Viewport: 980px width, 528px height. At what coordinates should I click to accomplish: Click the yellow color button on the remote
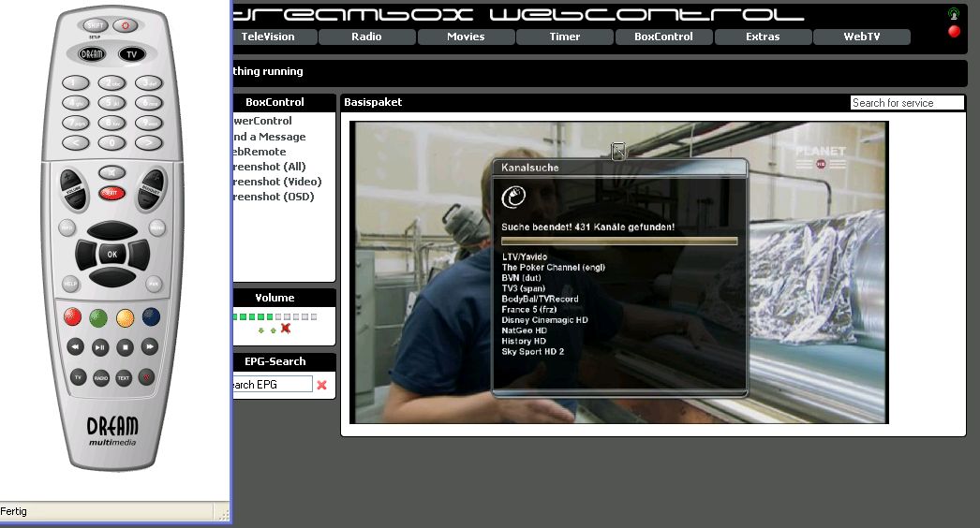126,317
